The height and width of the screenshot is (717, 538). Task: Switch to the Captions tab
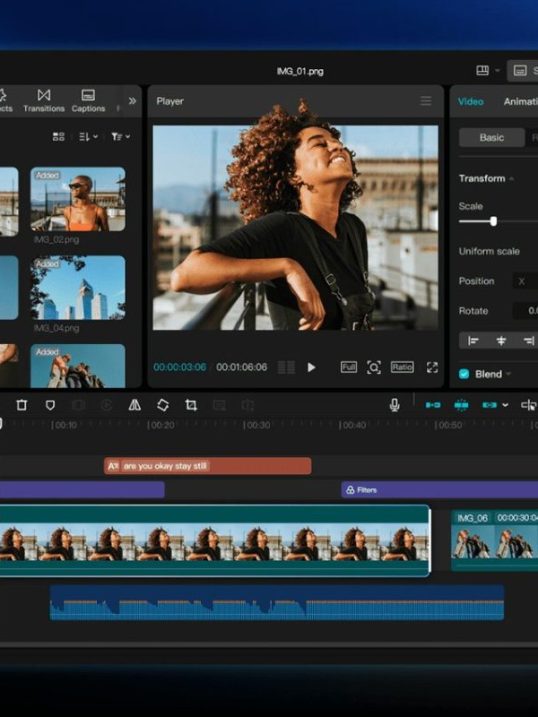88,101
